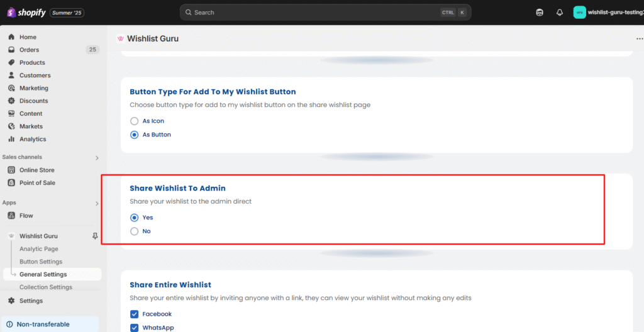Viewport: 644px width, 332px height.
Task: Click the Point of Sale icon
Action: click(x=11, y=183)
